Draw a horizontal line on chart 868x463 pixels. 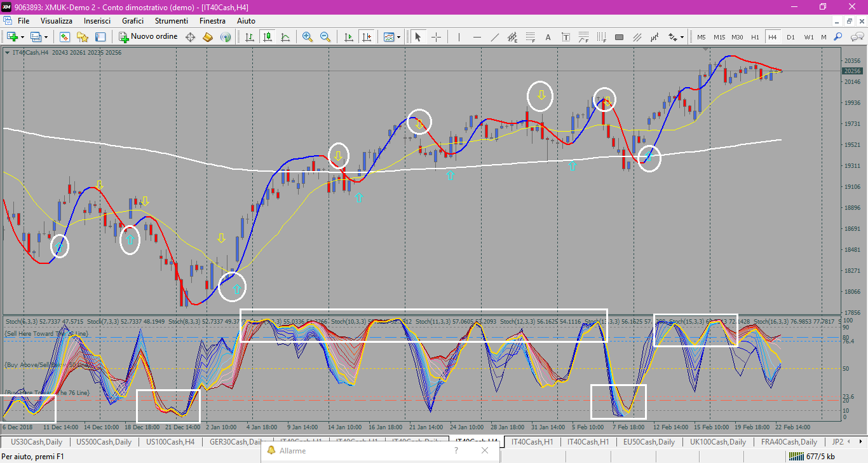point(477,37)
